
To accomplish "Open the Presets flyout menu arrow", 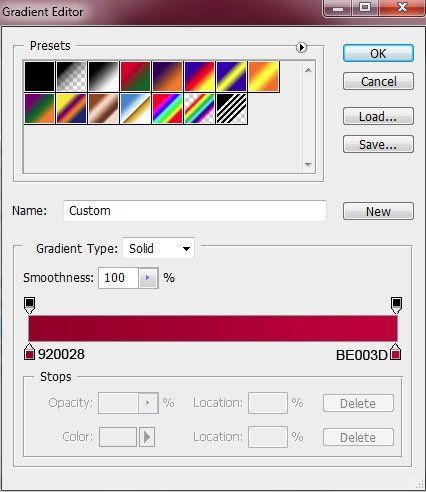I will pyautogui.click(x=301, y=47).
